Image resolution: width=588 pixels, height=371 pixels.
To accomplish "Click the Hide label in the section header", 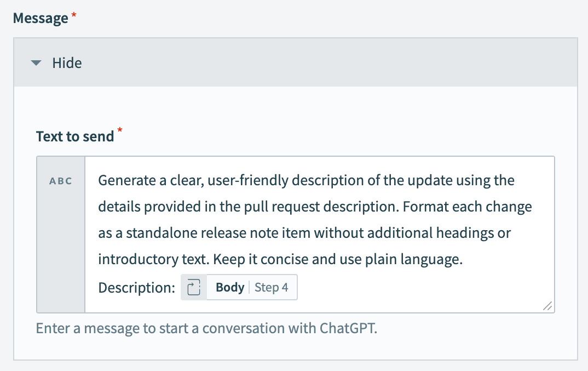I will tap(67, 63).
